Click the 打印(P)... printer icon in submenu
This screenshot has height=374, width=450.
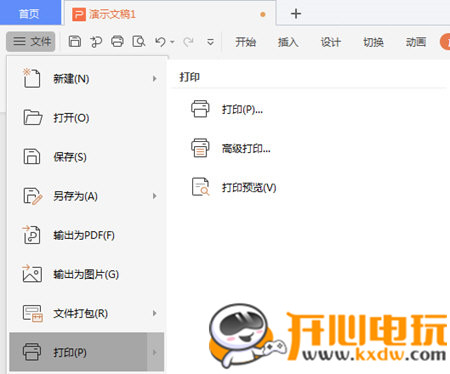tap(200, 109)
